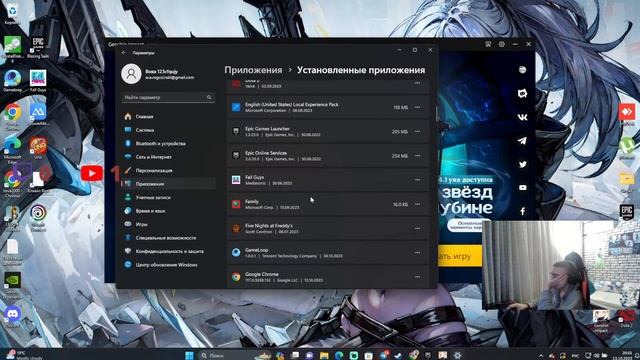Open Twitter link in Genshin launcher
The image size is (640, 360).
tap(522, 164)
